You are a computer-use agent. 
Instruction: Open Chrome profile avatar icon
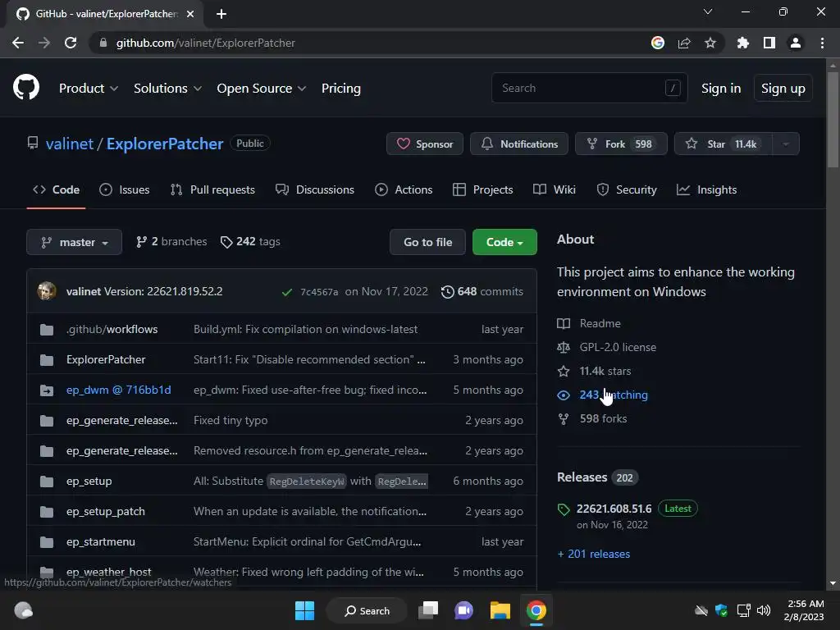[x=796, y=43]
